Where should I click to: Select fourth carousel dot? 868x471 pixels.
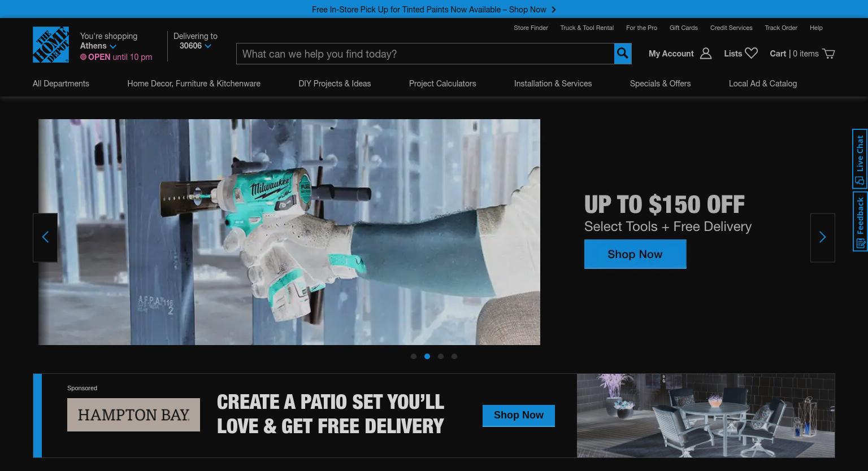point(454,356)
